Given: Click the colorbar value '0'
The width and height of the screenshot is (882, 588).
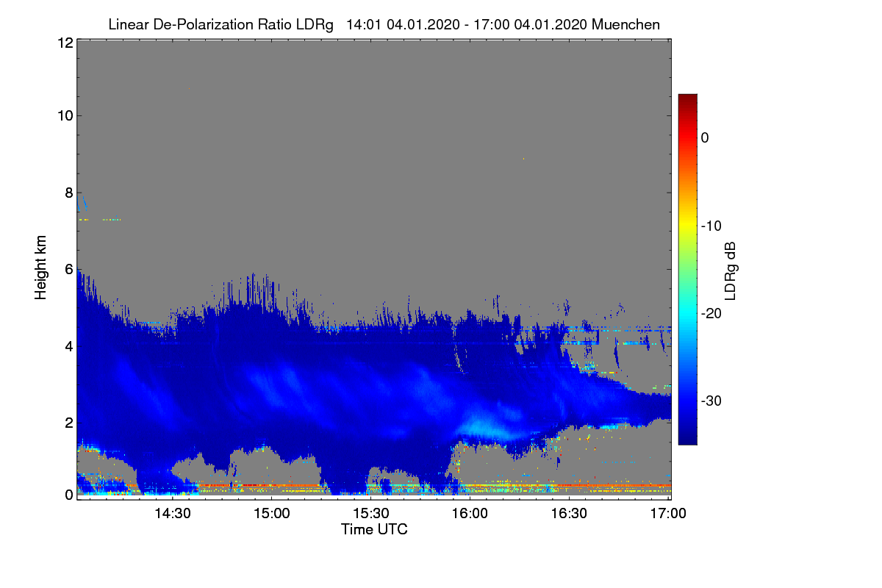Looking at the screenshot, I should [x=705, y=137].
